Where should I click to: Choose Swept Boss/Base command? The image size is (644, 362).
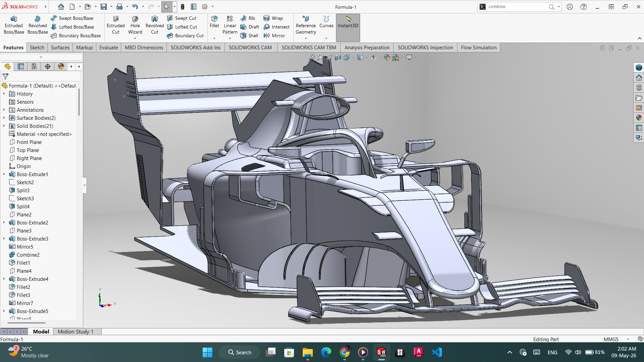point(72,18)
